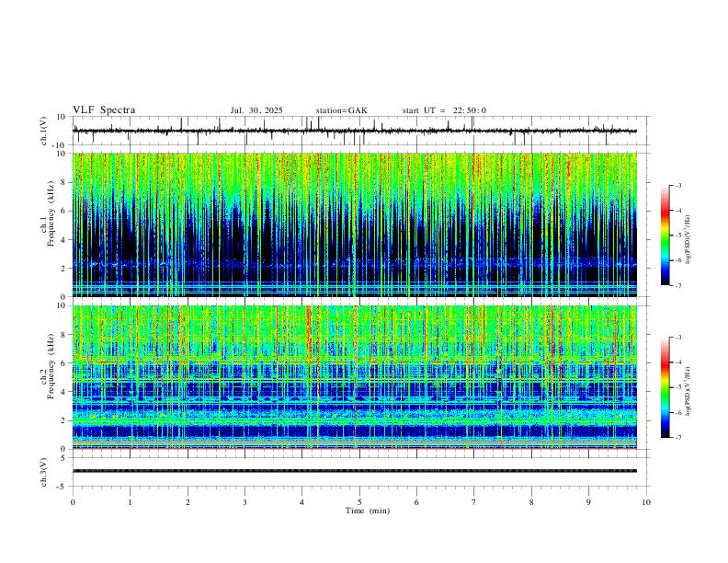Click the "8" kHz tick of ch.1 spectrogram
Screen dimensions: 728x563
coord(64,182)
